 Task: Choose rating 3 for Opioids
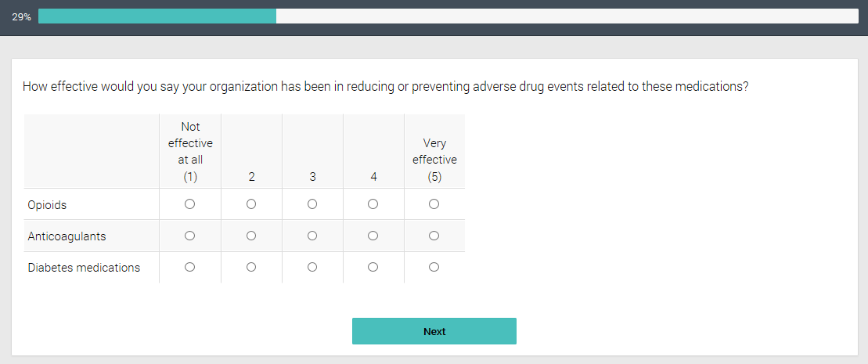312,204
